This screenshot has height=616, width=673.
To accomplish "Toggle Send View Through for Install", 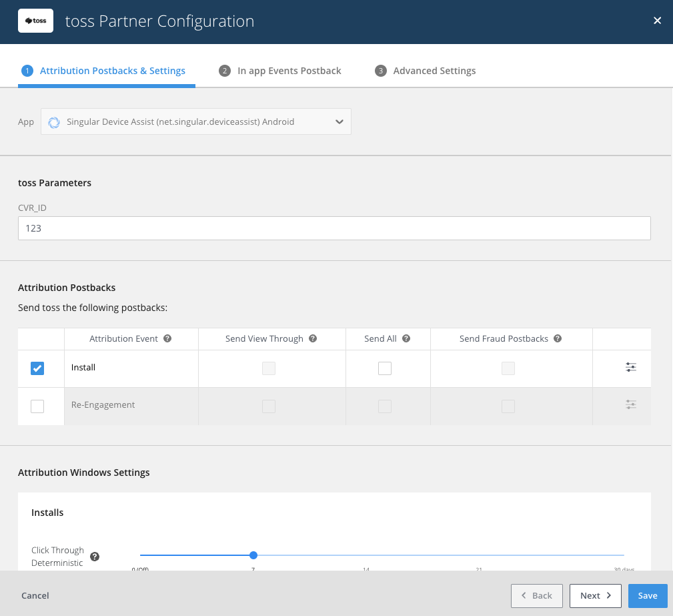I will coord(269,368).
